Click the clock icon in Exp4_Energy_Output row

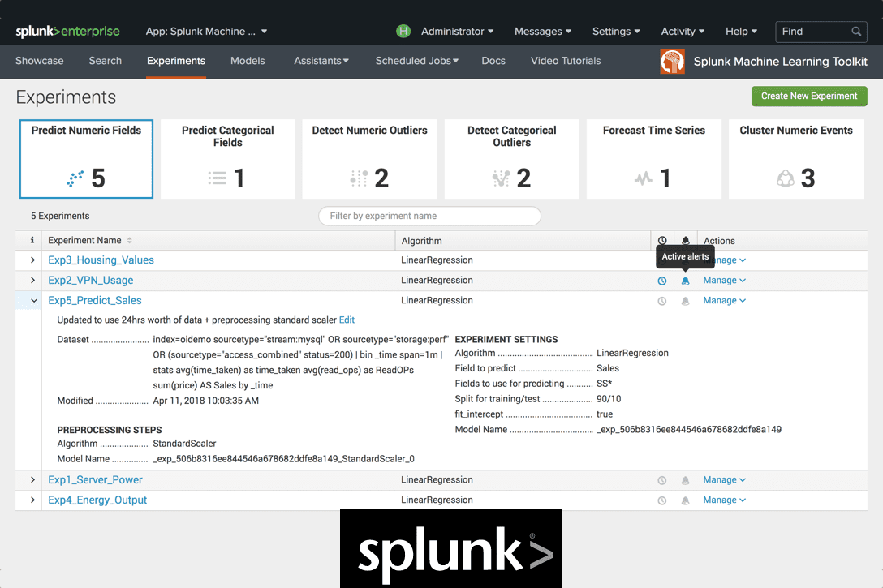pyautogui.click(x=662, y=500)
